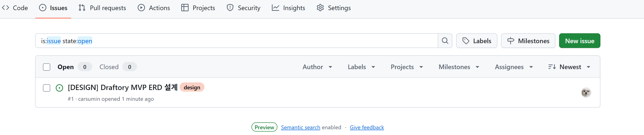
Task: Click the Security shield icon
Action: click(x=230, y=8)
